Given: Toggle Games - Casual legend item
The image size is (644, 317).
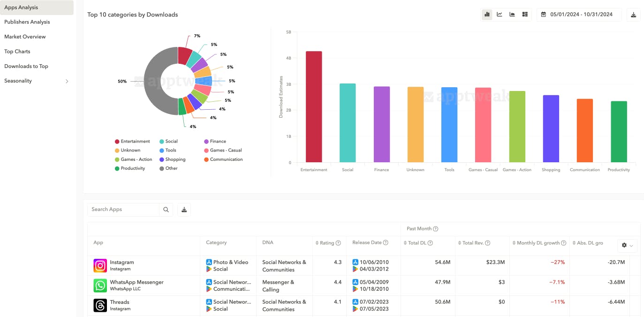Looking at the screenshot, I should click(223, 150).
